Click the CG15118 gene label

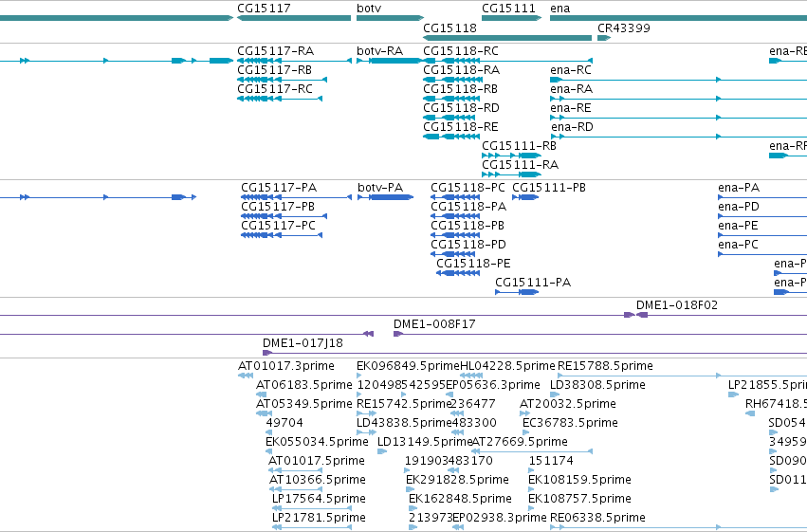(449, 28)
